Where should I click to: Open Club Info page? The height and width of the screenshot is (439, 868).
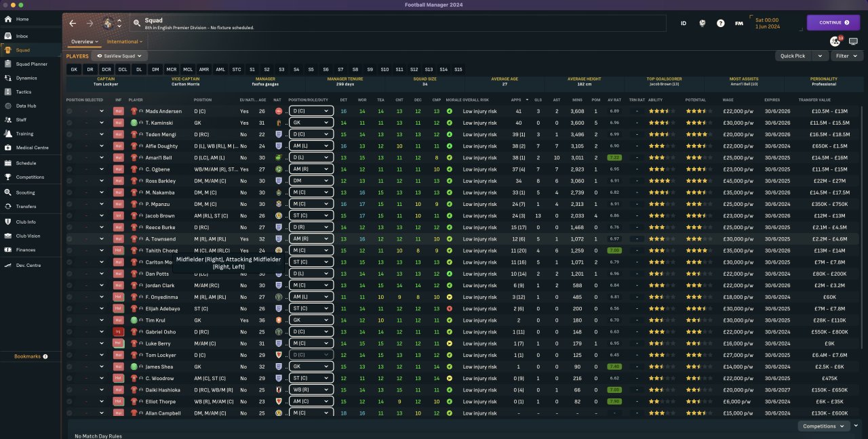pyautogui.click(x=26, y=222)
